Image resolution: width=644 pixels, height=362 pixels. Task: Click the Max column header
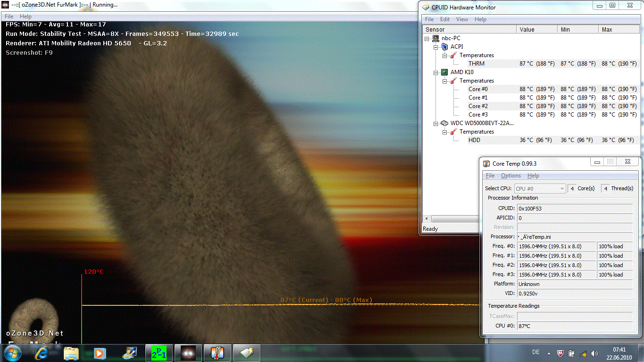(619, 29)
